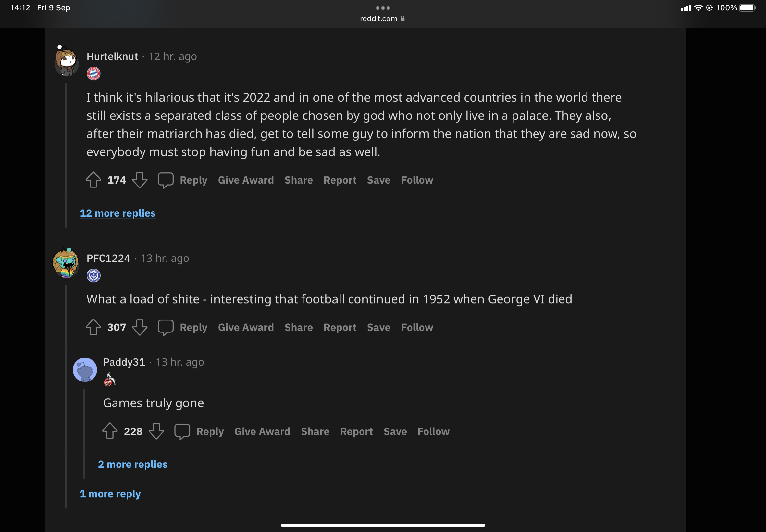
Task: Give Award to PFC1224's comment
Action: click(246, 327)
